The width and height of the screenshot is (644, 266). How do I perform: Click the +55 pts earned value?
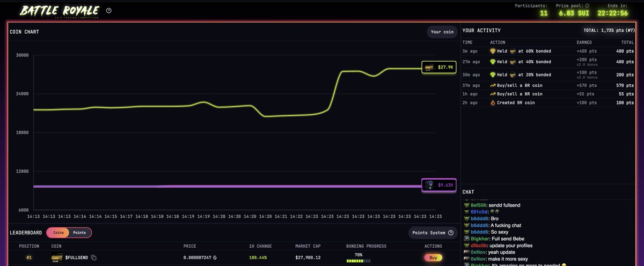point(585,94)
